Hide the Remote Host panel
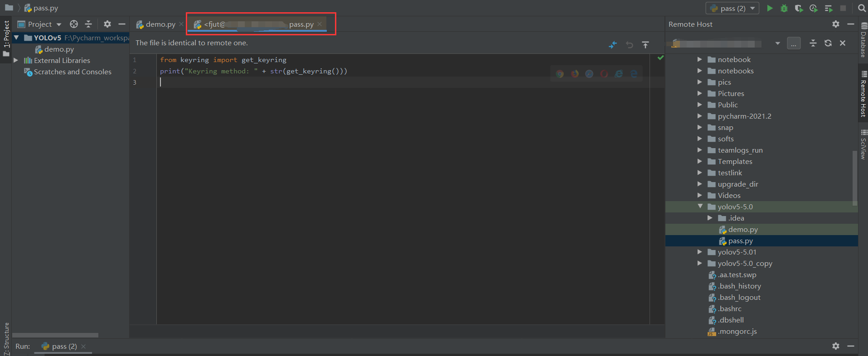Viewport: 868px width, 356px height. (851, 24)
